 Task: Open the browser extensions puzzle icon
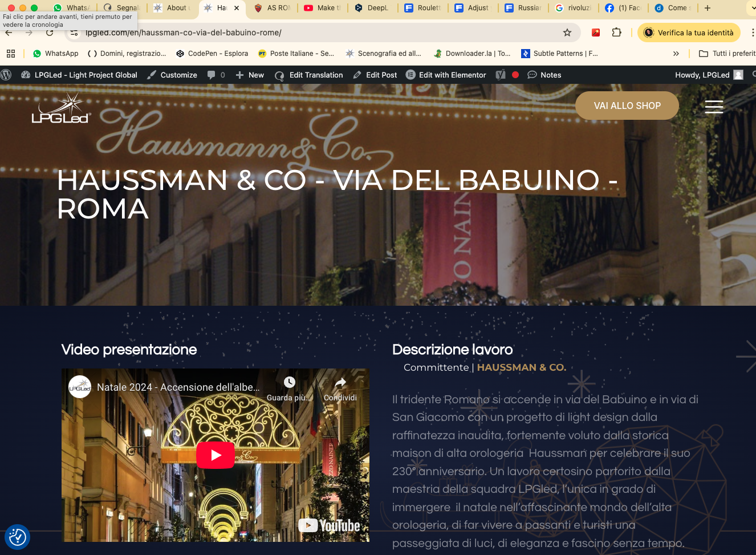tap(616, 33)
